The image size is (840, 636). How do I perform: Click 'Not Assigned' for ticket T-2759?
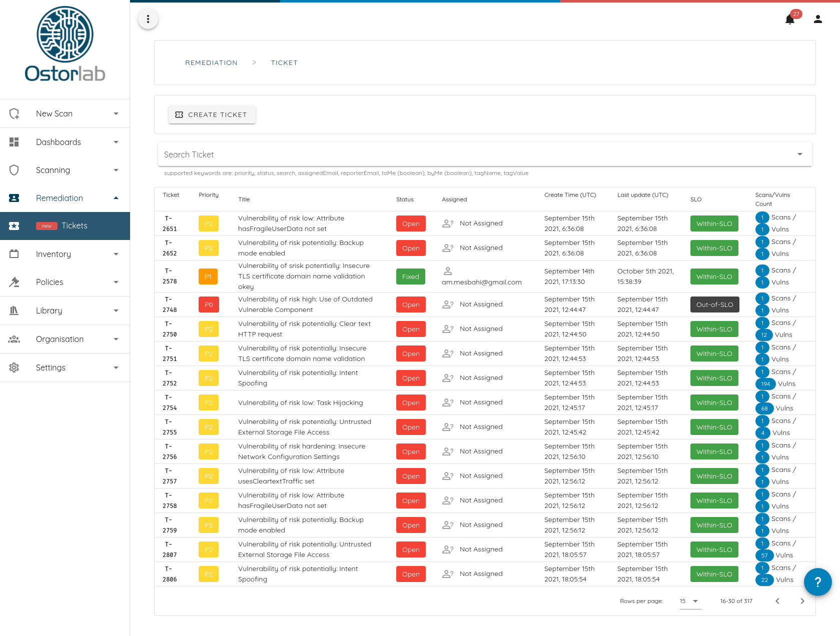(x=481, y=524)
